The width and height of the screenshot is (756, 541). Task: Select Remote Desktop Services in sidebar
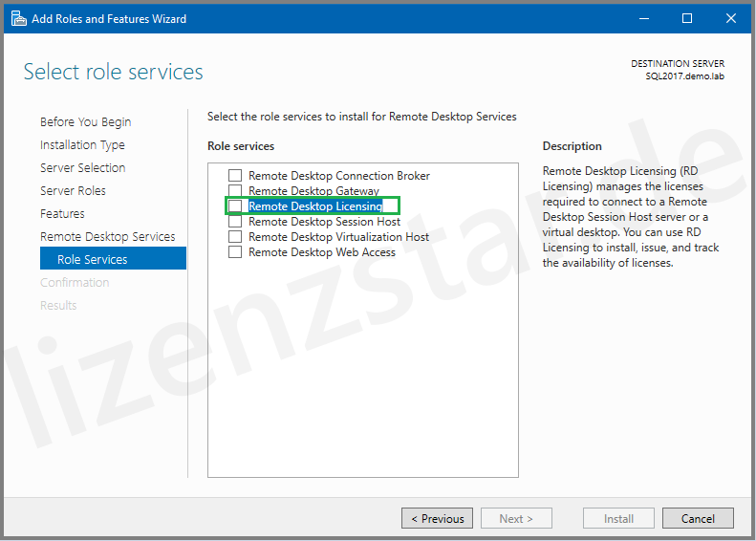click(x=107, y=237)
